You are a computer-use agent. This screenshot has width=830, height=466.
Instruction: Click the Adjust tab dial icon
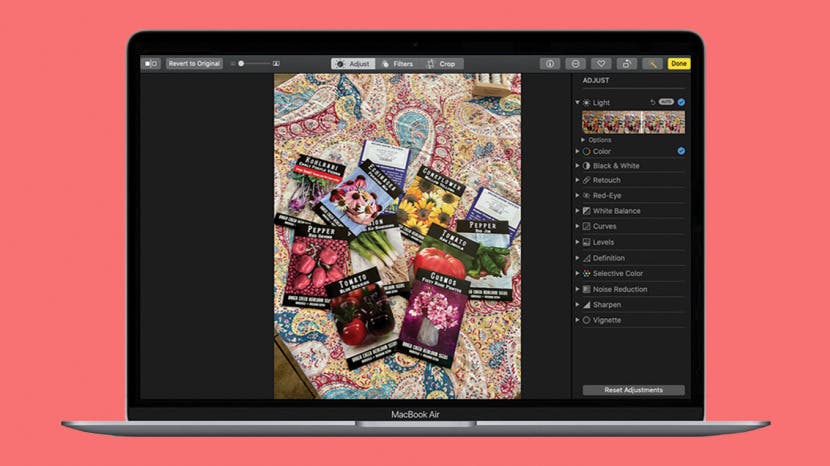coord(340,64)
